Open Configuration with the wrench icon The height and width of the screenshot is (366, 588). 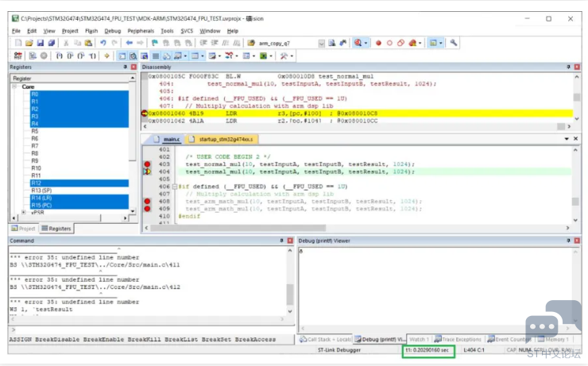pos(454,43)
